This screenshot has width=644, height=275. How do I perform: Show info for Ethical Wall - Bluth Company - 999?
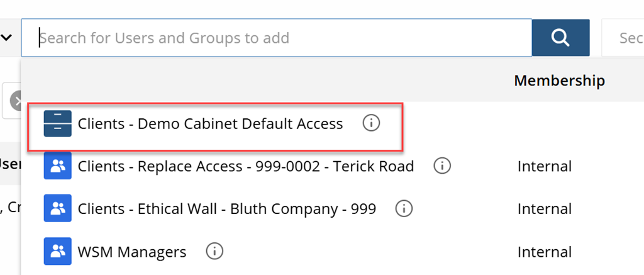[x=404, y=209]
